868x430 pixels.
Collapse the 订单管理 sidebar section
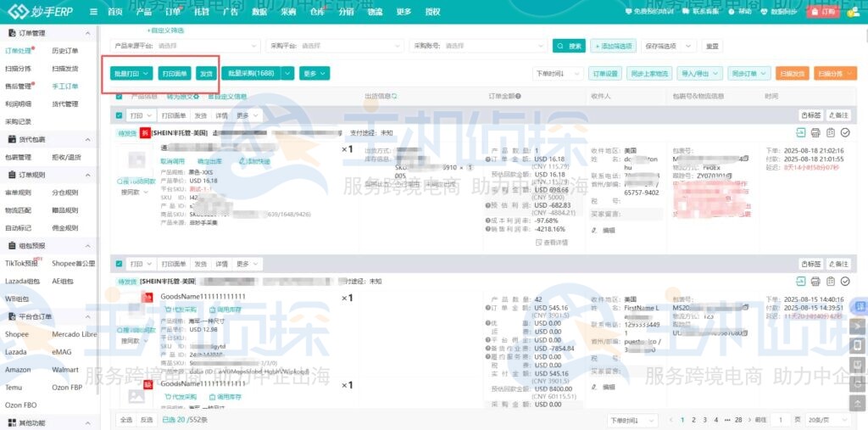pyautogui.click(x=88, y=33)
